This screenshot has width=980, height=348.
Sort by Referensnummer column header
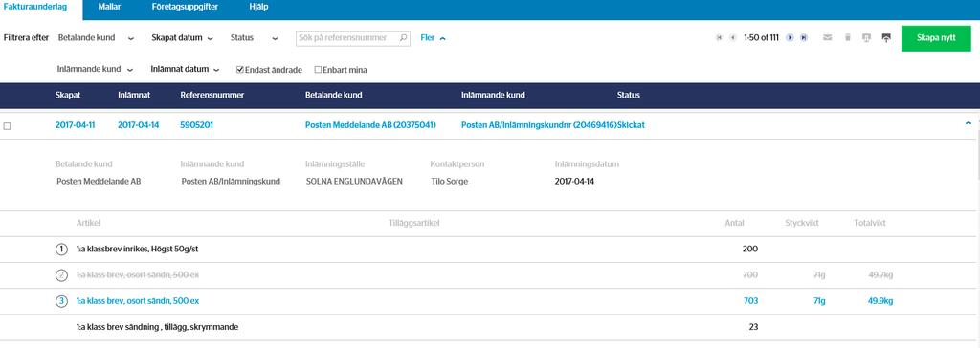[x=212, y=95]
